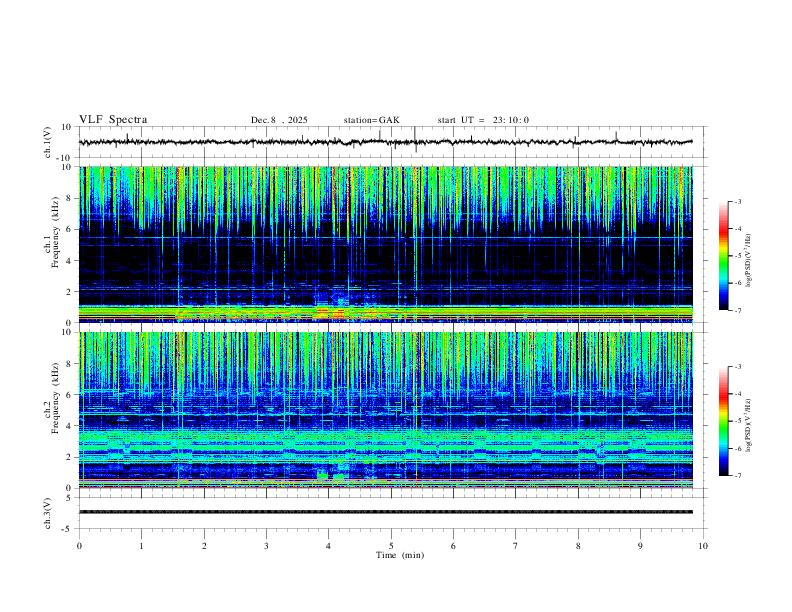Click the ch.2 PSD color bar
Image resolution: width=792 pixels, height=612 pixels.
724,421
